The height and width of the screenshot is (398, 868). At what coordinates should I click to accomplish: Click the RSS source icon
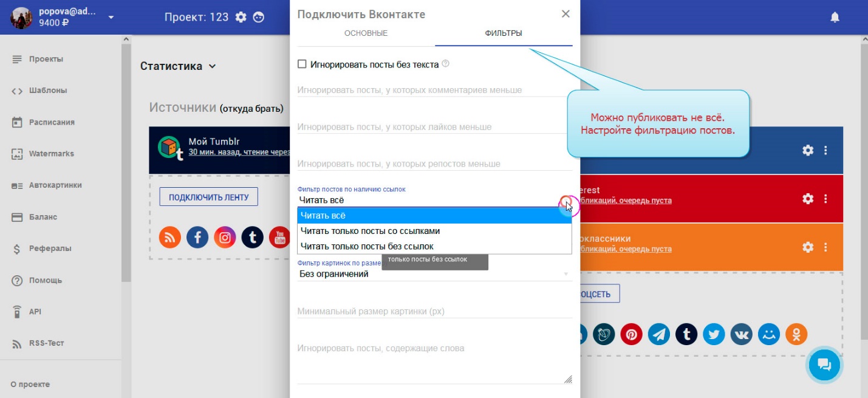(x=170, y=237)
